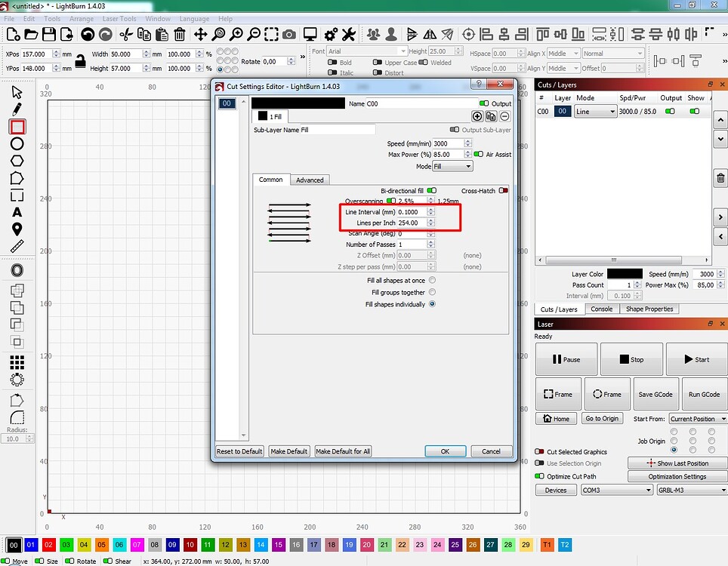Open Settings gears icon
728x566 pixels.
point(331,34)
